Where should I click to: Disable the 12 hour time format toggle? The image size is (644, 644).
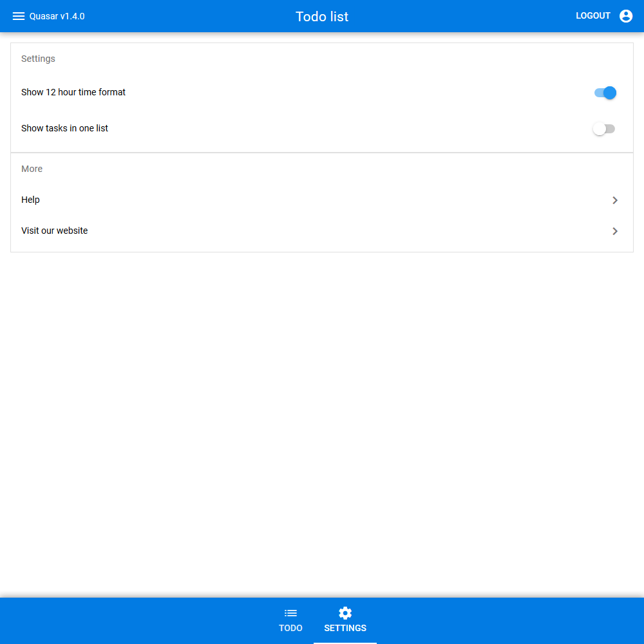click(x=605, y=93)
